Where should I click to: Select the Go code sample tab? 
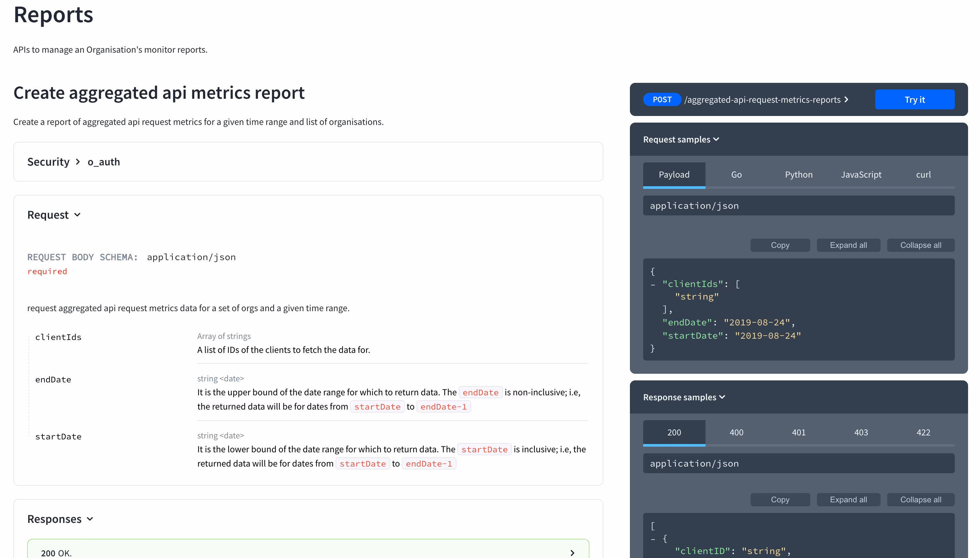[x=736, y=175]
